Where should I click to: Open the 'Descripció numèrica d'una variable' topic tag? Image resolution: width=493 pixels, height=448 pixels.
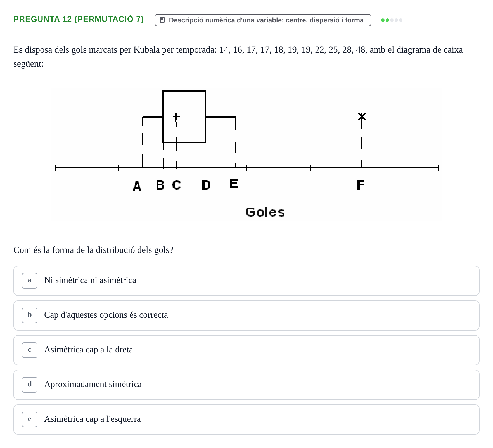coord(263,20)
